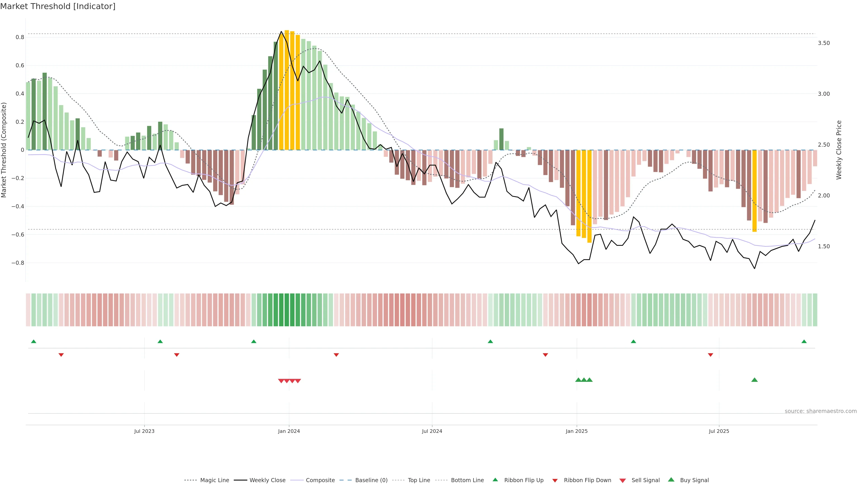Click the lone Buy Signal marker after Jul 2025
Screen dimensions: 868x488
pos(755,380)
